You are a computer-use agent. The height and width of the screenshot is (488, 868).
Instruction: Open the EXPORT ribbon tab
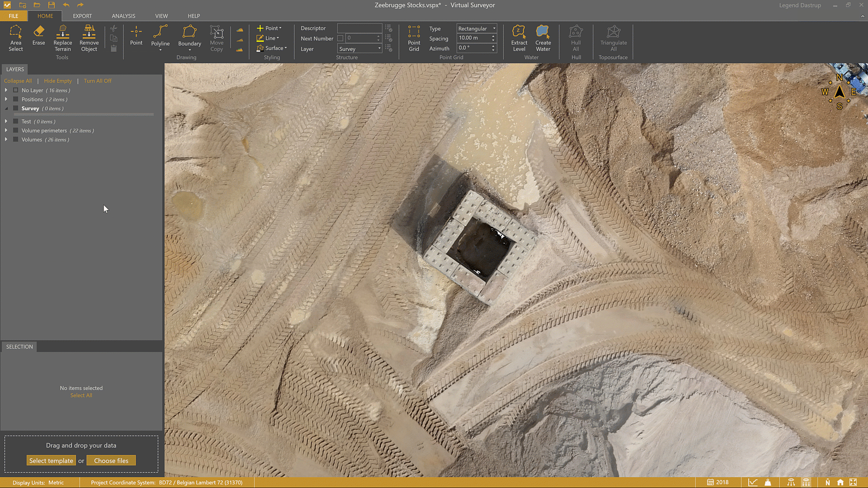tap(82, 16)
